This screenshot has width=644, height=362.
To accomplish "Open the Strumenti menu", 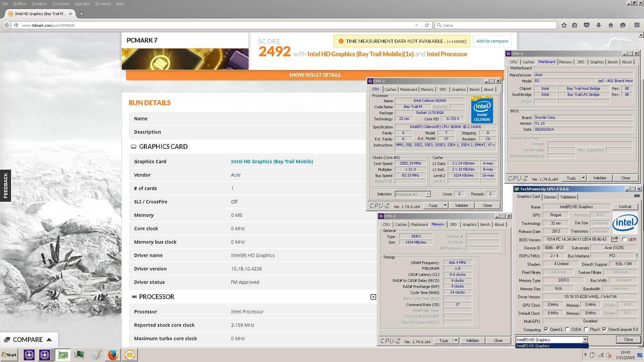I will coord(103,4).
